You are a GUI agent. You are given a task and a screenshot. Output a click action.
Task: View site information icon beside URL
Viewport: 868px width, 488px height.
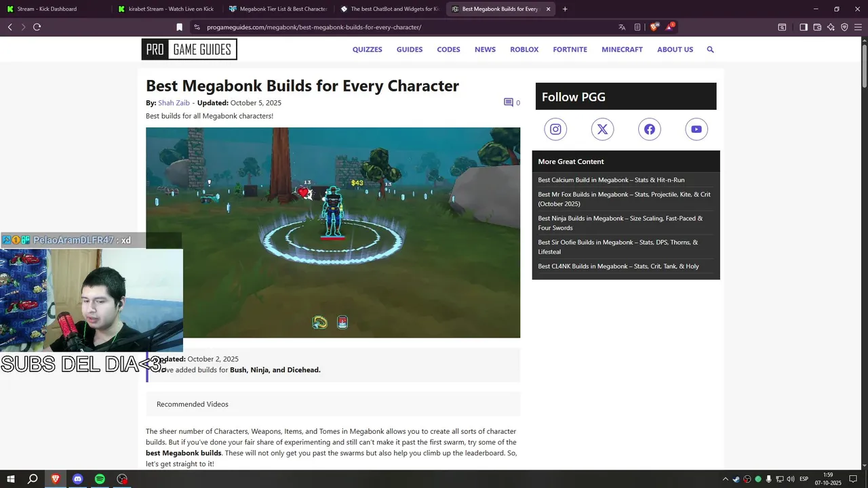197,27
